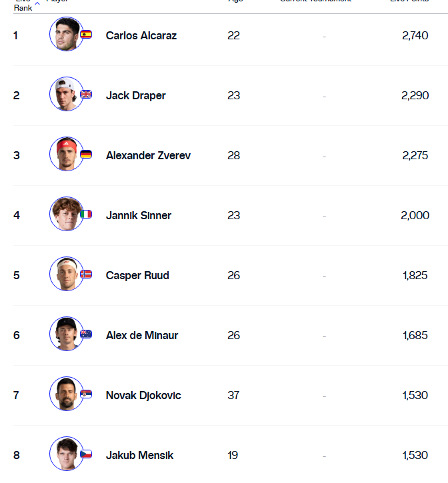Click the Czech flag next to Jakub Mensik
This screenshot has width=448, height=483.
pos(86,454)
